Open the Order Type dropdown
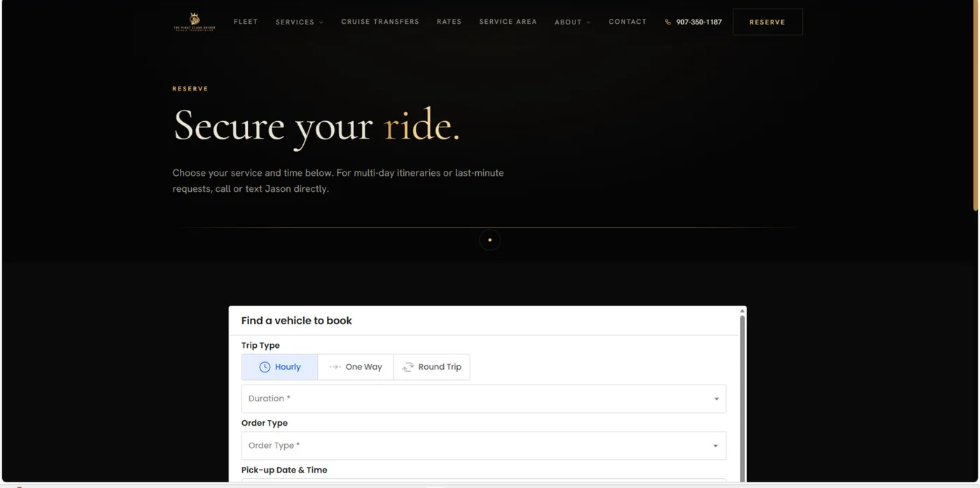This screenshot has width=980, height=488. (x=484, y=445)
